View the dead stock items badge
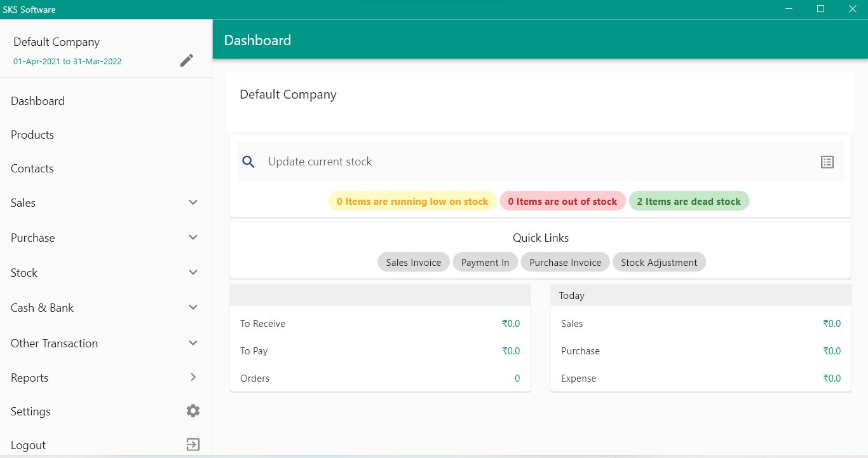The height and width of the screenshot is (458, 868). [689, 201]
